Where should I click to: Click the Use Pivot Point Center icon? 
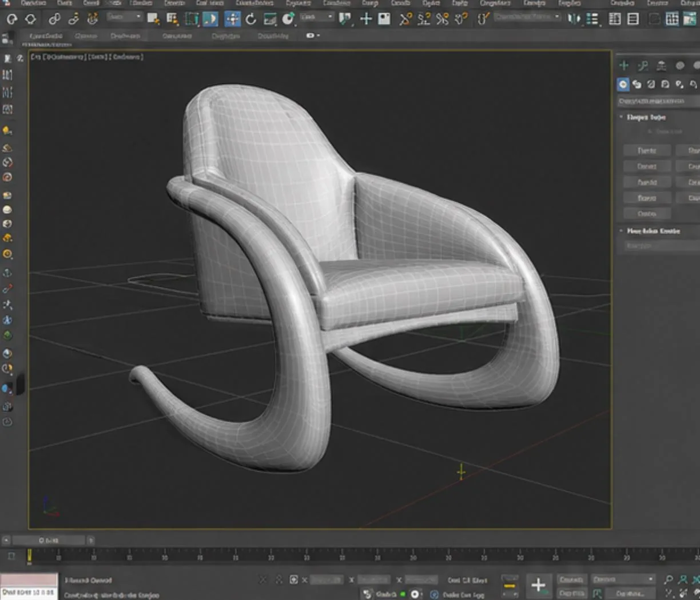[345, 19]
